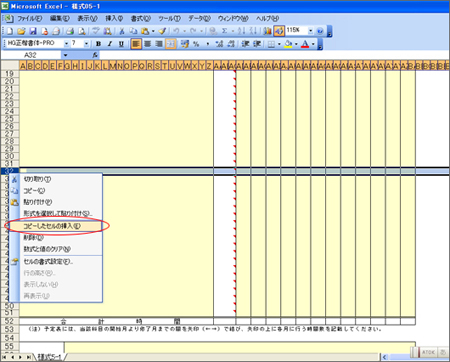Screen dimensions: 450x362
Task: Click the Increase Indent icon
Action: [257, 44]
